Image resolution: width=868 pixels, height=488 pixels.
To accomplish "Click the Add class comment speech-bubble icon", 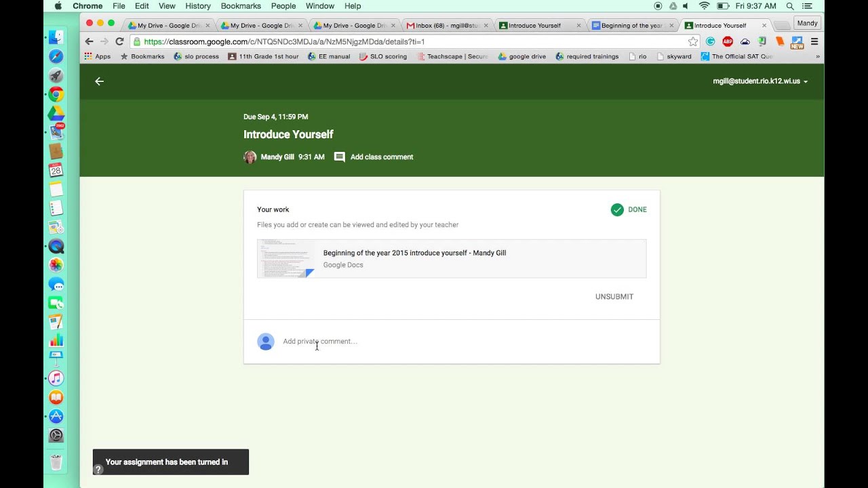I will pyautogui.click(x=340, y=157).
